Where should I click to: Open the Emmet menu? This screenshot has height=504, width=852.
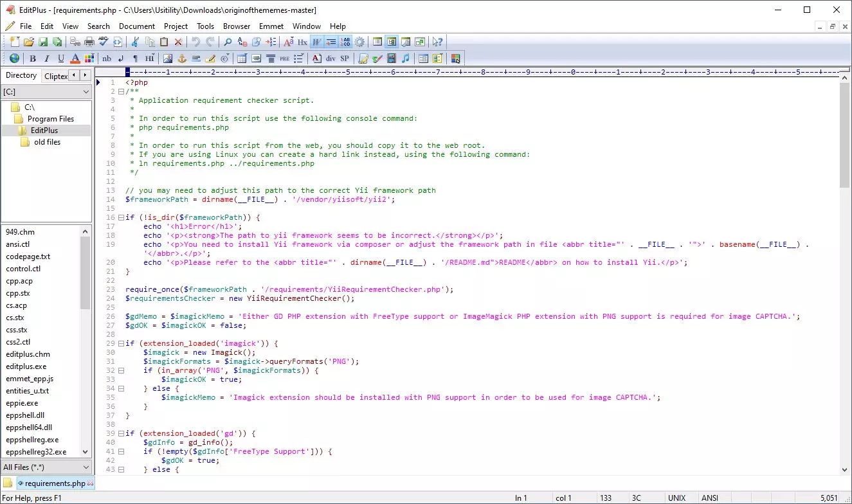(271, 26)
